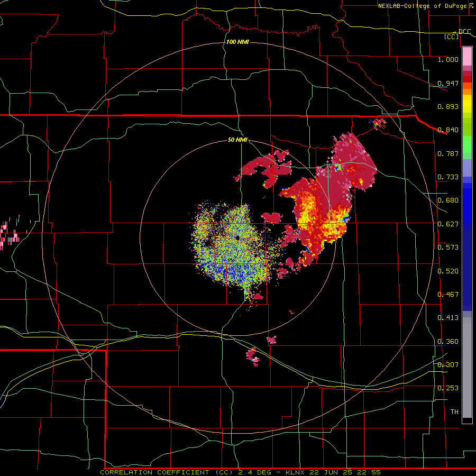Click the 2.4 DEG elevation text
This screenshot has height=476, width=476.
254,472
